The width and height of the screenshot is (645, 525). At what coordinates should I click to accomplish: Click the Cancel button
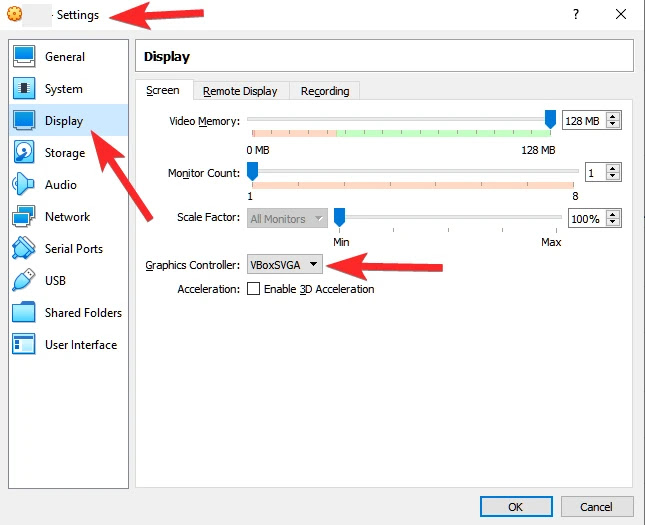(597, 506)
